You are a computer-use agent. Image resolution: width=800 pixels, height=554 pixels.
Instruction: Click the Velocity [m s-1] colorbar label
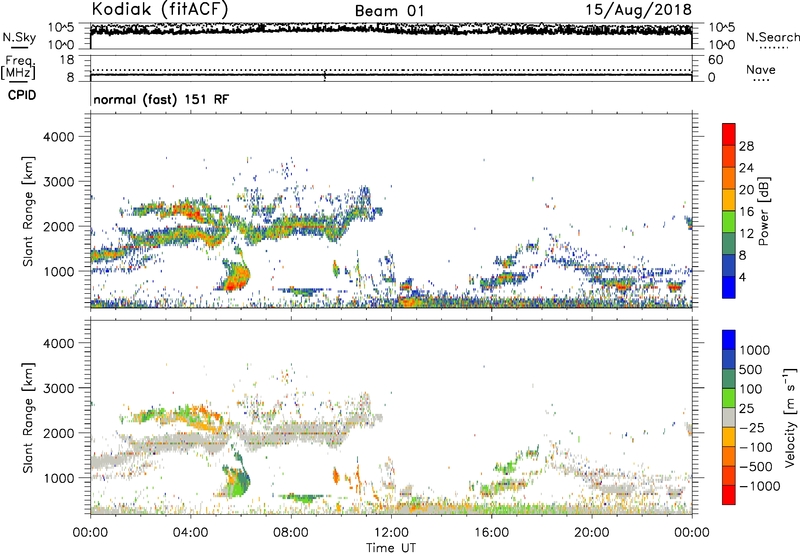790,417
